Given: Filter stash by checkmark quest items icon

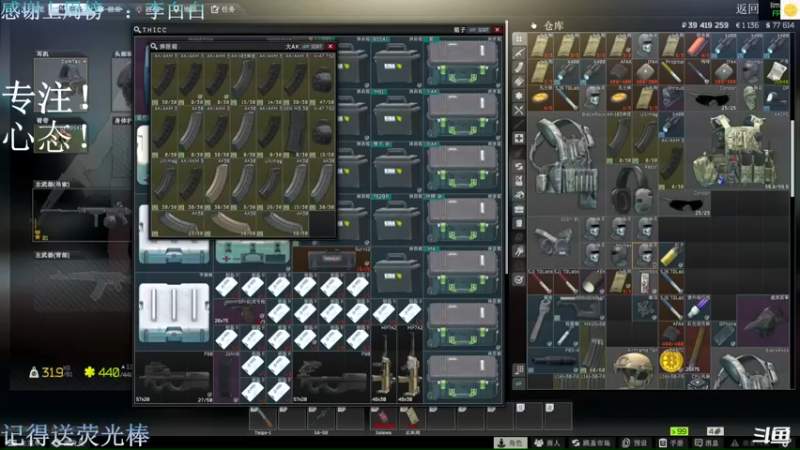Looking at the screenshot, I should coord(519,280).
